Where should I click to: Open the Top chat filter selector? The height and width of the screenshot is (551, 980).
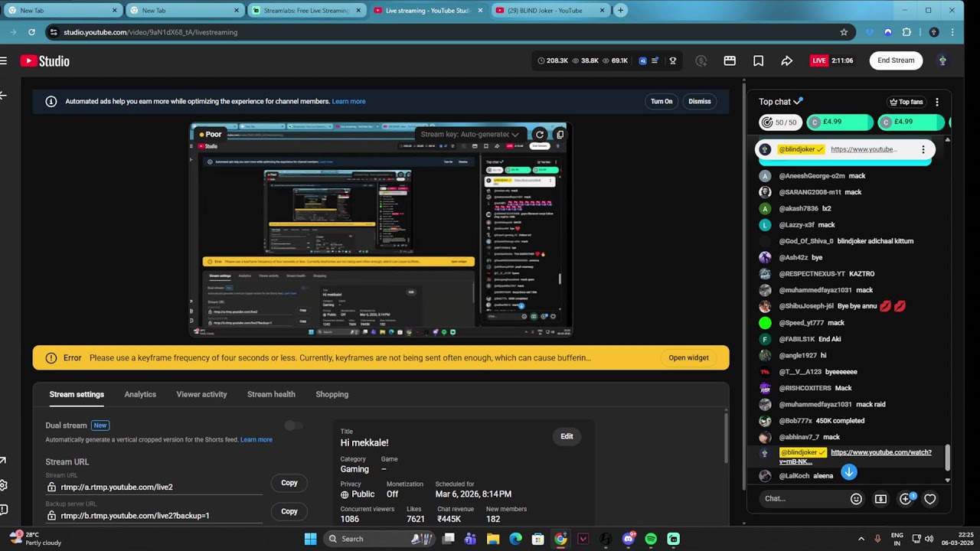780,102
